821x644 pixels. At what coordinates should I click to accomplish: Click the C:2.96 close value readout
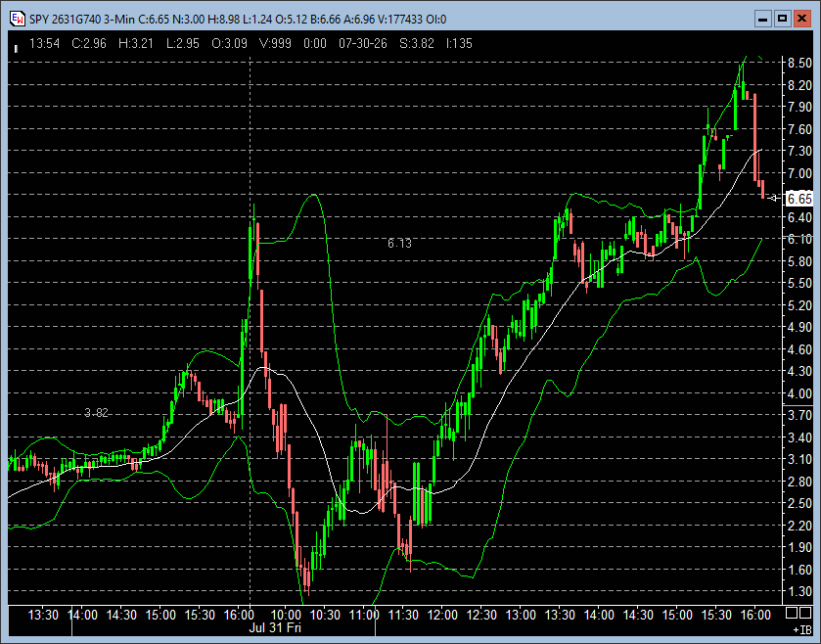[89, 43]
